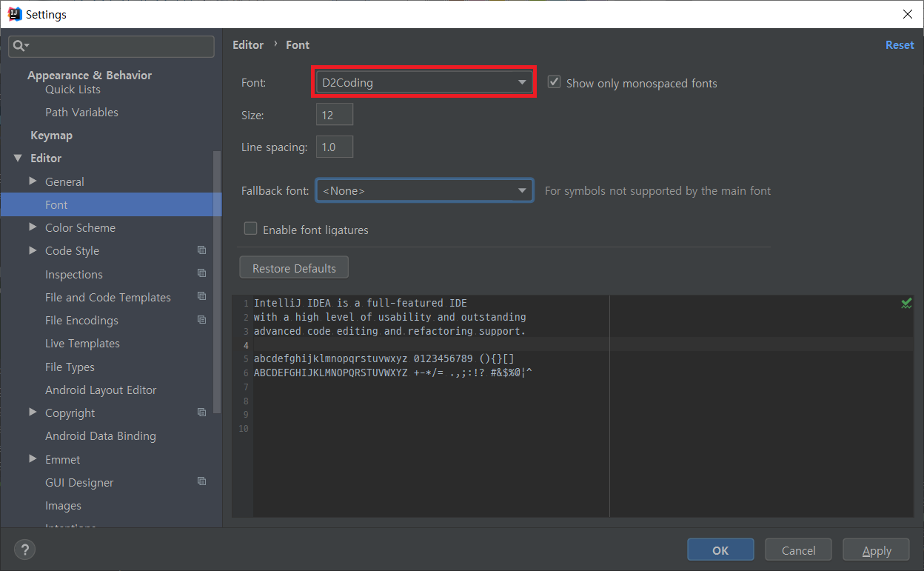Click the IntelliJ logo in the title bar

(14, 14)
